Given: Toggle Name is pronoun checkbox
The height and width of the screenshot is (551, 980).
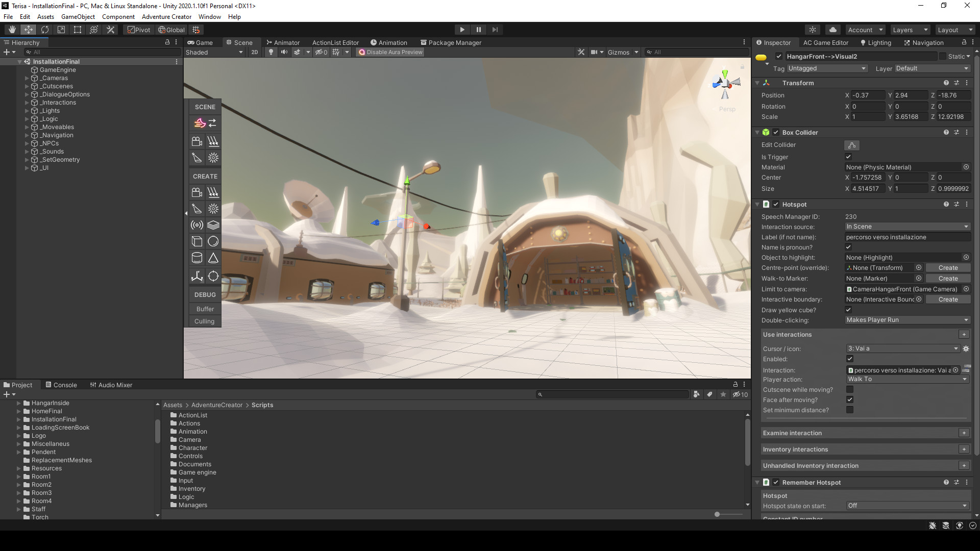Looking at the screenshot, I should (x=848, y=247).
